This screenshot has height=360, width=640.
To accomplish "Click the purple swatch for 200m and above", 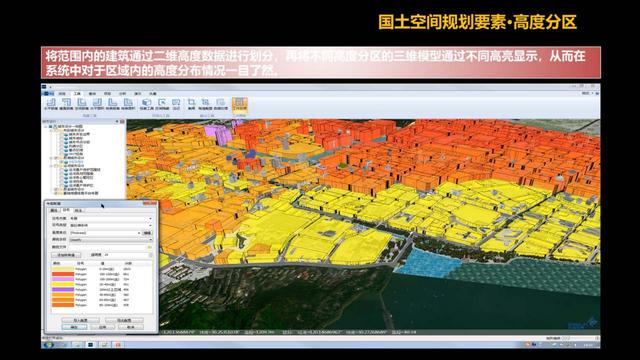I will [63, 289].
